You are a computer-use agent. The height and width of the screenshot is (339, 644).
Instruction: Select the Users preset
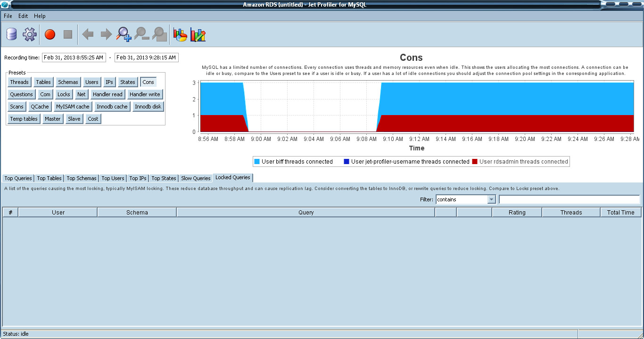(92, 82)
